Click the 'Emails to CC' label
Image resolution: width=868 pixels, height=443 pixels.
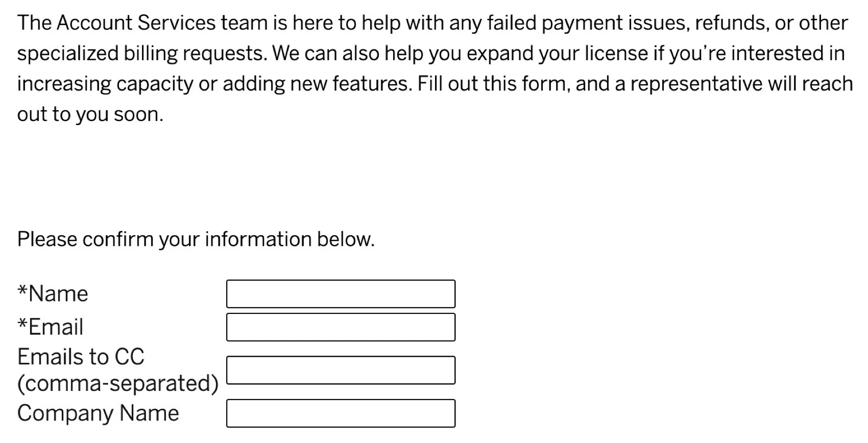tap(81, 357)
